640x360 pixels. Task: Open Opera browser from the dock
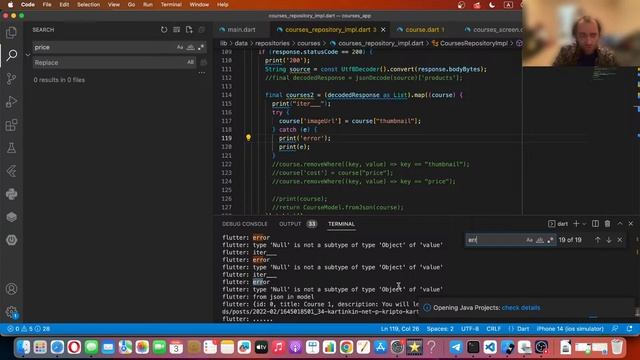click(x=74, y=347)
